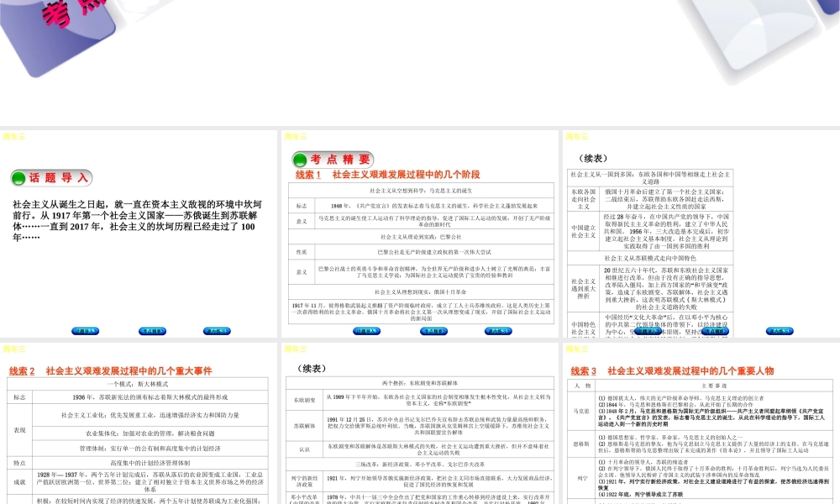Select the 线索 2 重大事件 slide thumbnail

[139, 423]
